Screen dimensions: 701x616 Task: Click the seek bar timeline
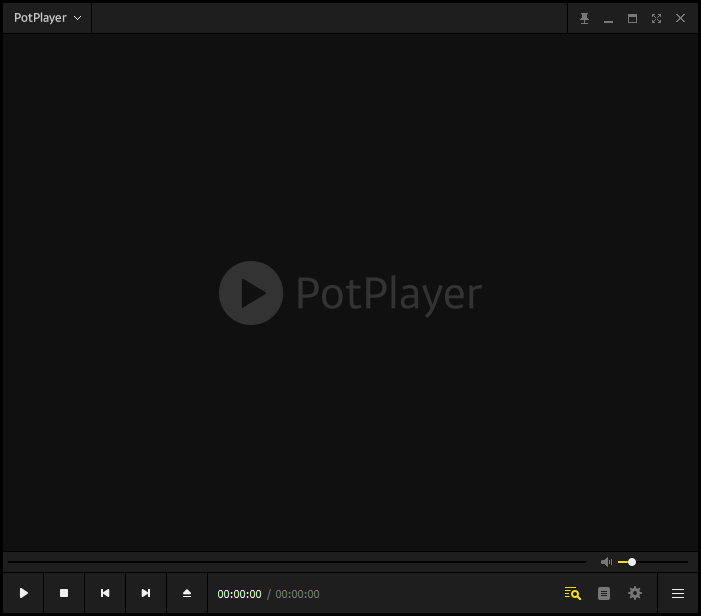click(x=297, y=562)
